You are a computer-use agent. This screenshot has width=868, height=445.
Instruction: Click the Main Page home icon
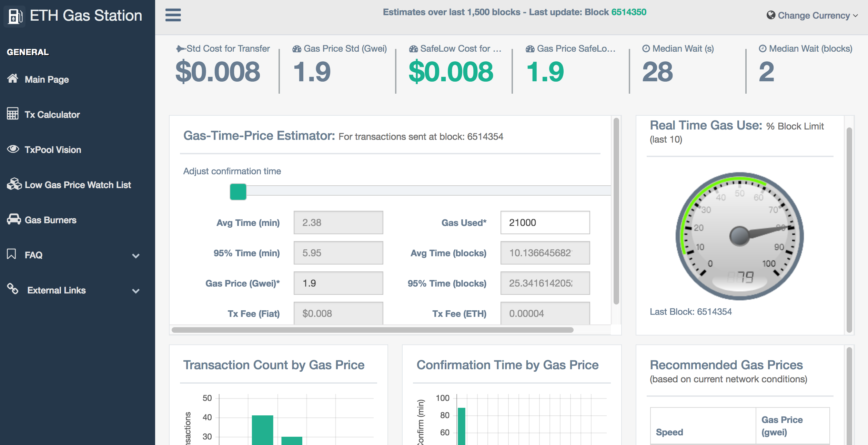pyautogui.click(x=13, y=79)
